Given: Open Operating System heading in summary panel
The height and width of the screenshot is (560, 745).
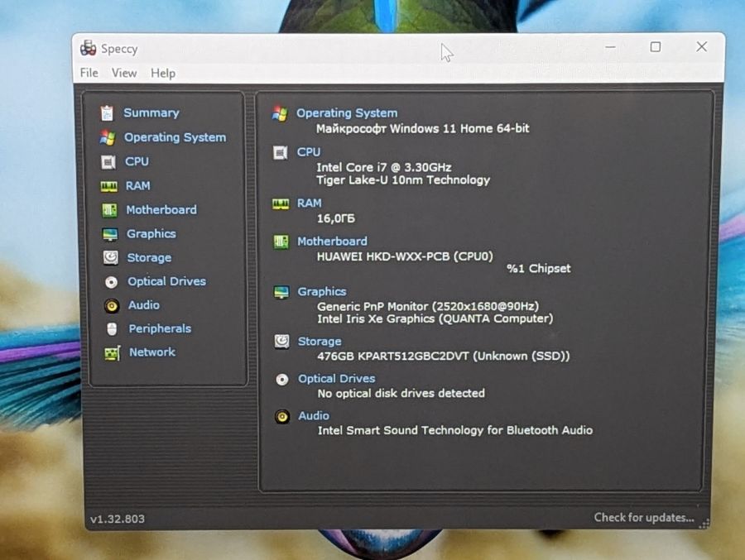Looking at the screenshot, I should [347, 113].
